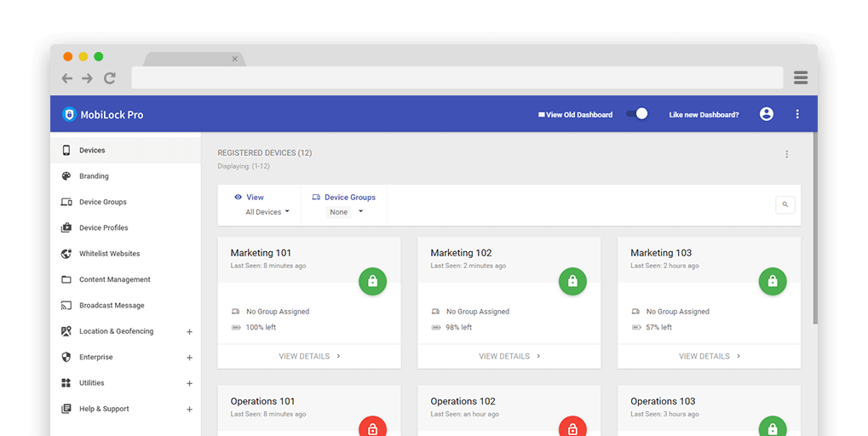
Task: Click the Marketing 102 group icon
Action: (x=435, y=312)
